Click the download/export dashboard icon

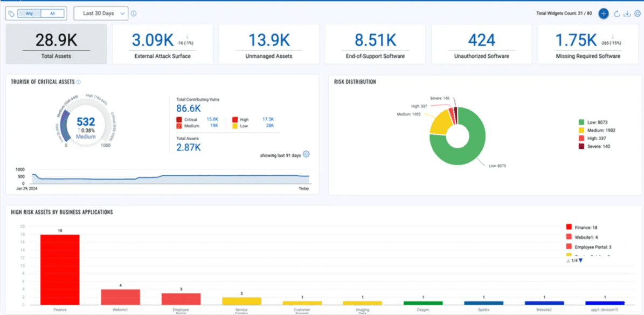(627, 13)
